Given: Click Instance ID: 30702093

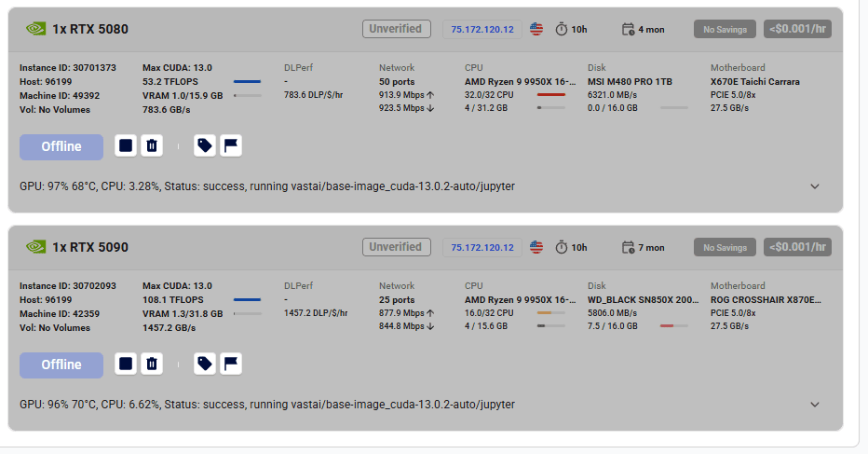Looking at the screenshot, I should pos(68,285).
